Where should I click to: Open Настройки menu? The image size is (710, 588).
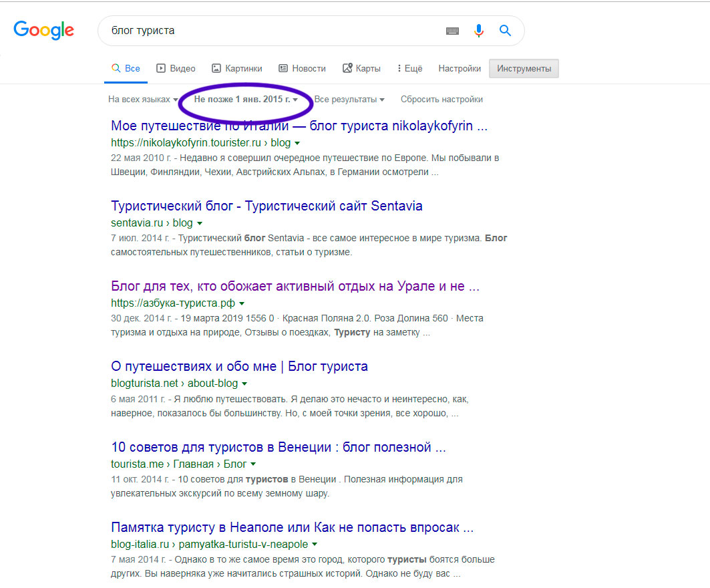pos(460,68)
